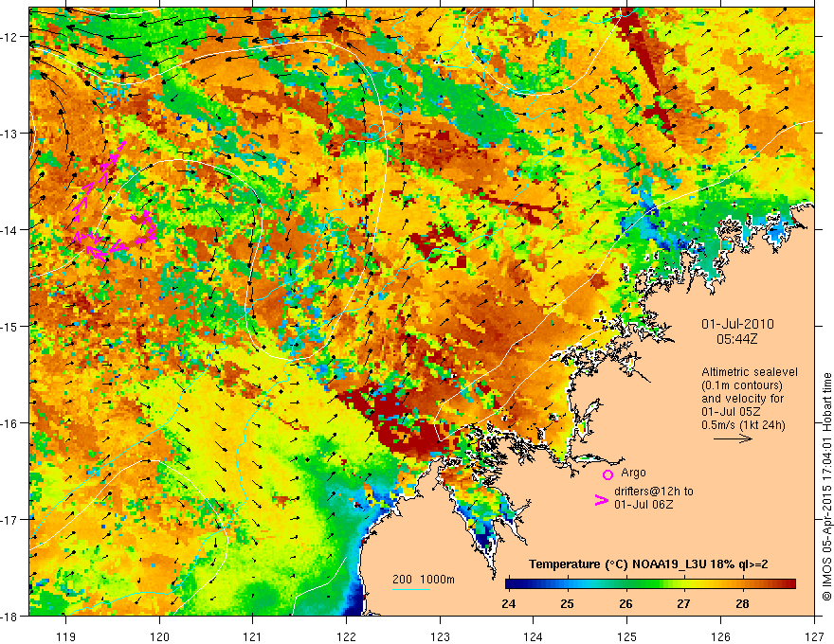Screen dimensions: 834x644
Task: Click the latitude axis label '-17'
Action: pos(10,520)
